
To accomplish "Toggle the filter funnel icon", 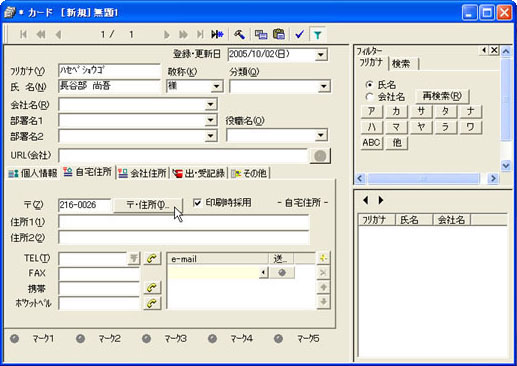I will (x=317, y=34).
